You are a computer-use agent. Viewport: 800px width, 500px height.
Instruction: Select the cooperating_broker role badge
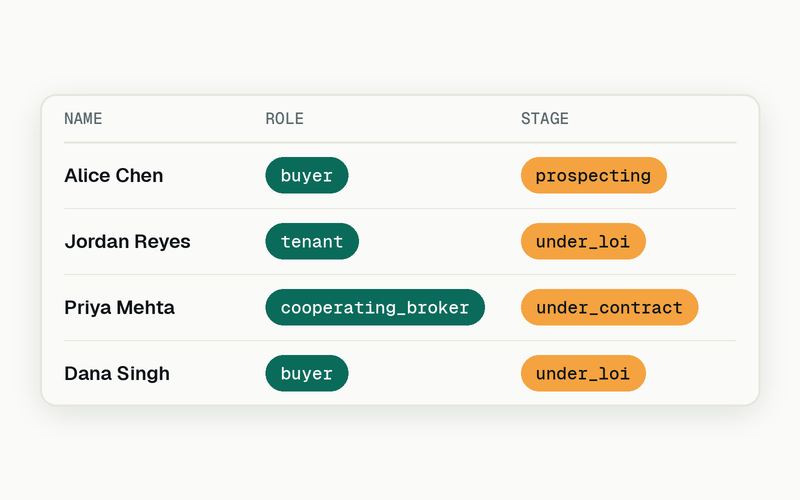[375, 307]
